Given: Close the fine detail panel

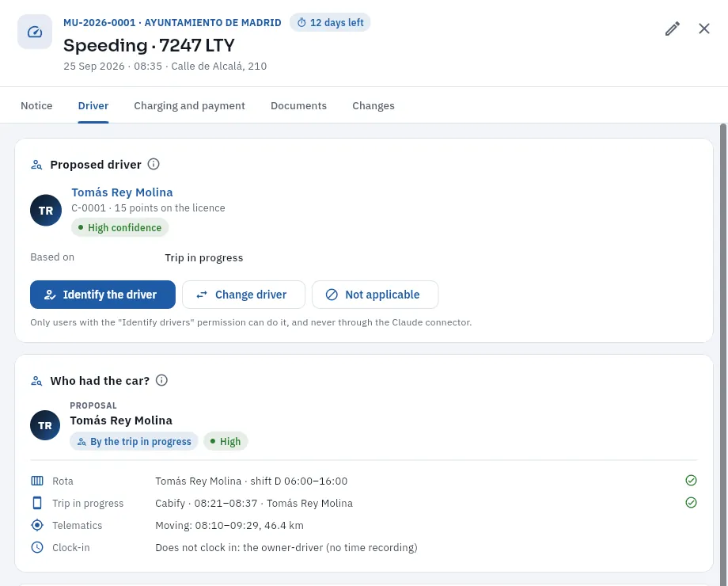Looking at the screenshot, I should click(703, 29).
